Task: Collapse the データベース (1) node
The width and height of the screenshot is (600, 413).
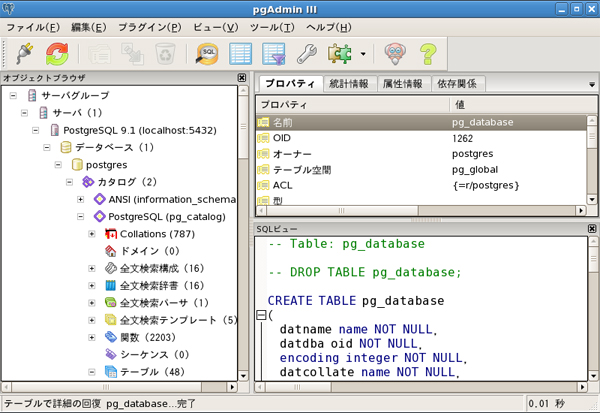Action: coord(47,147)
